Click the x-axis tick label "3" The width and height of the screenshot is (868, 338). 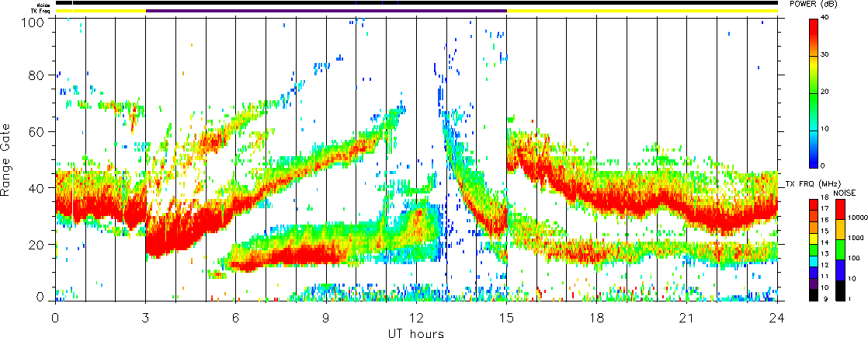coord(146,318)
